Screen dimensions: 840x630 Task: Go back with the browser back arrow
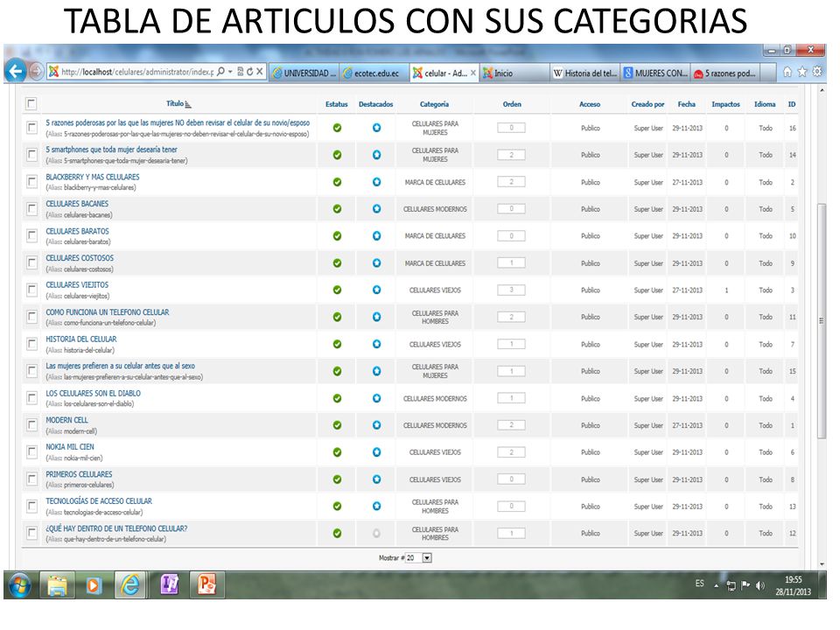coord(16,71)
